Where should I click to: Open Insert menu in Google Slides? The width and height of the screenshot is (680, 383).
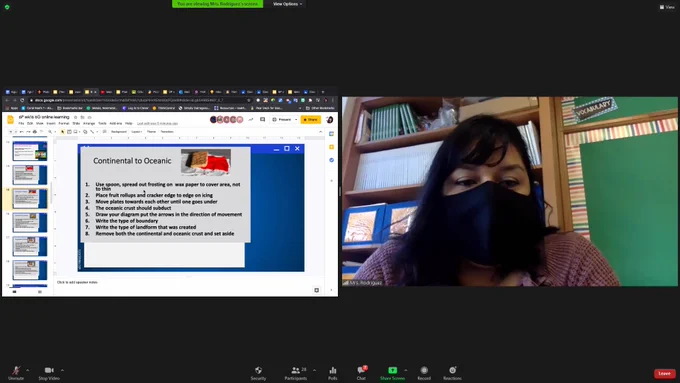(x=51, y=124)
